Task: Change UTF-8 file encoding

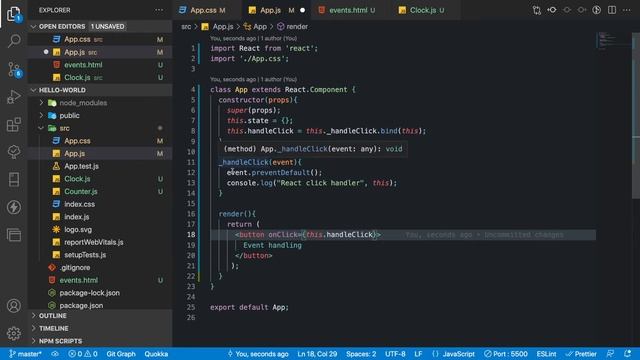Action: (395, 354)
